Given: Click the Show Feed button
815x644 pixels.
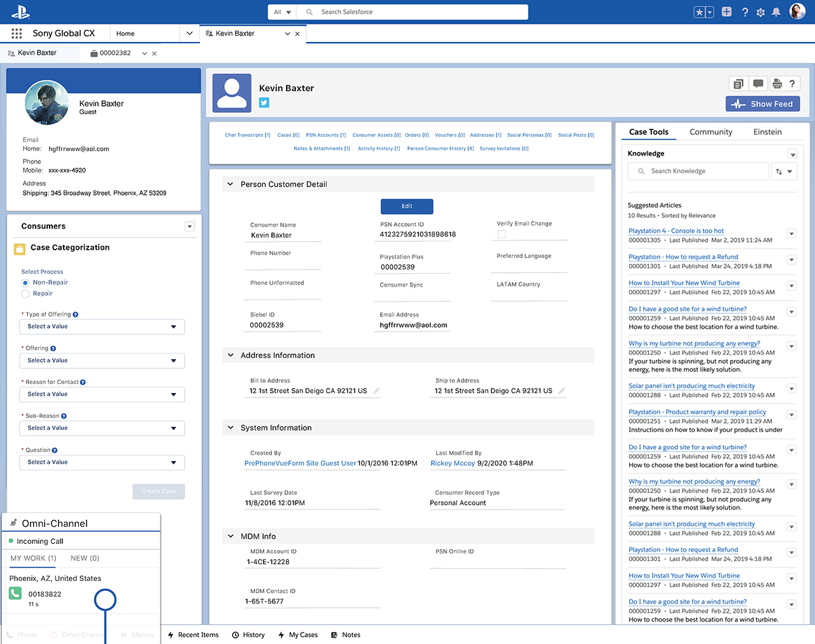Looking at the screenshot, I should tap(762, 104).
